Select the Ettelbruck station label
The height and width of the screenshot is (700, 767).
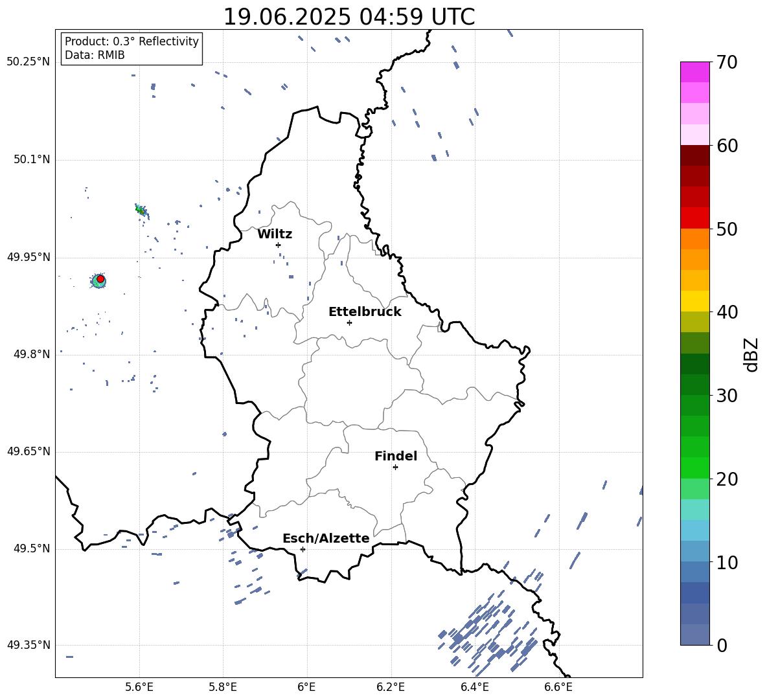click(365, 312)
